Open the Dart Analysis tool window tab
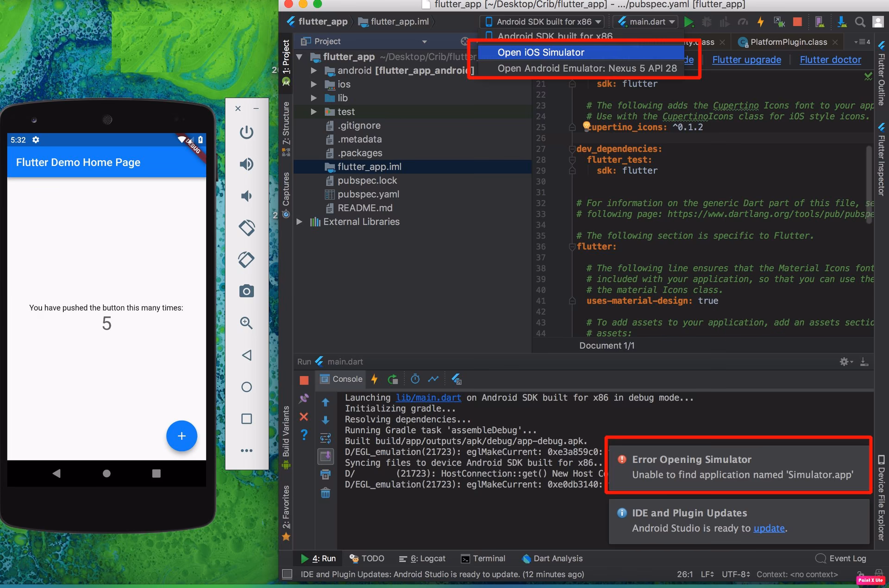The width and height of the screenshot is (889, 588). click(552, 558)
